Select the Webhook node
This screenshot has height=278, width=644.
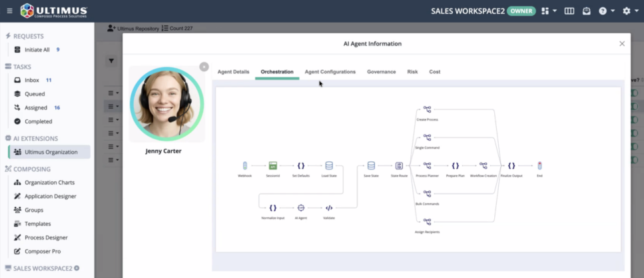pos(245,166)
